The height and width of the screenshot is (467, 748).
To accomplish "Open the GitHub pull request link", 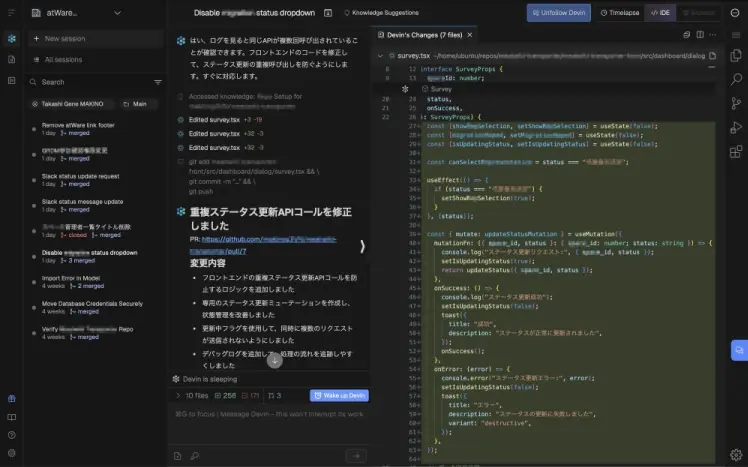I will pyautogui.click(x=263, y=245).
